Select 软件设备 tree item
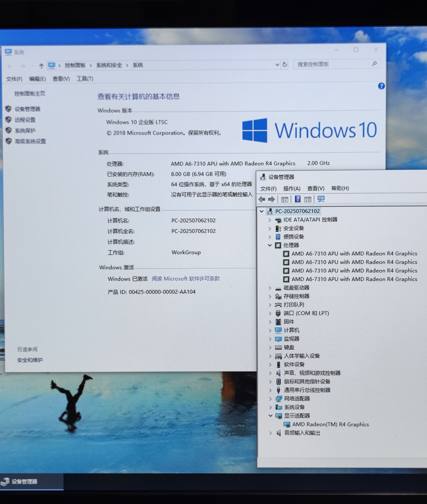Viewport: 427px width, 504px height. tap(294, 364)
